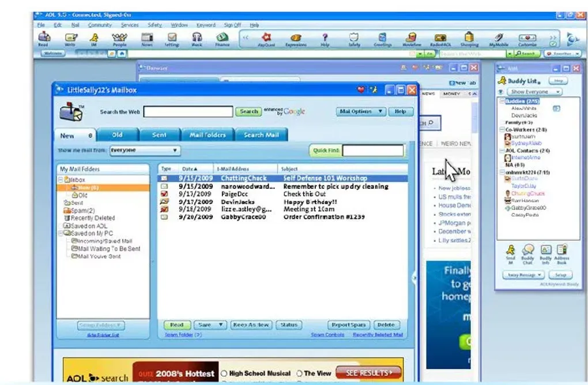This screenshot has height=385, width=588.
Task: Click the Quick Find input field
Action: coord(372,151)
